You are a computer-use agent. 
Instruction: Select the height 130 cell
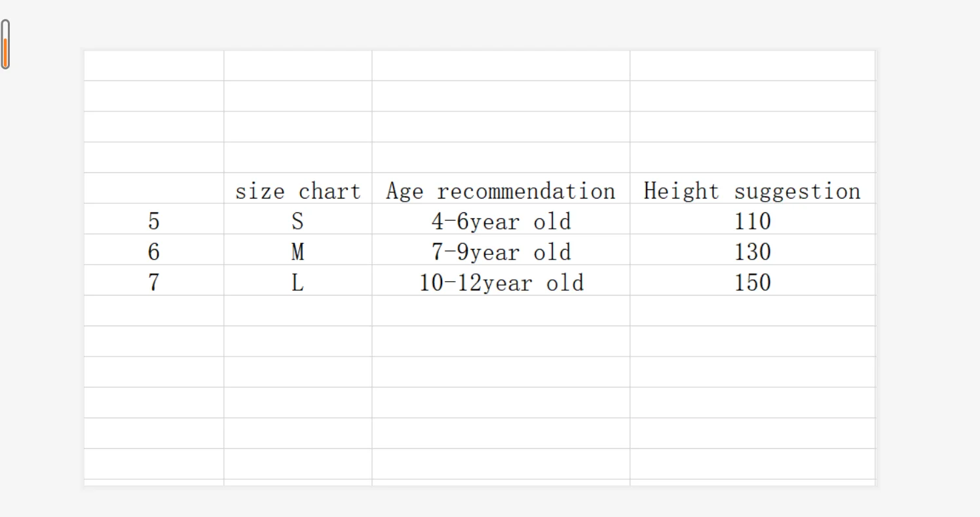coord(753,250)
